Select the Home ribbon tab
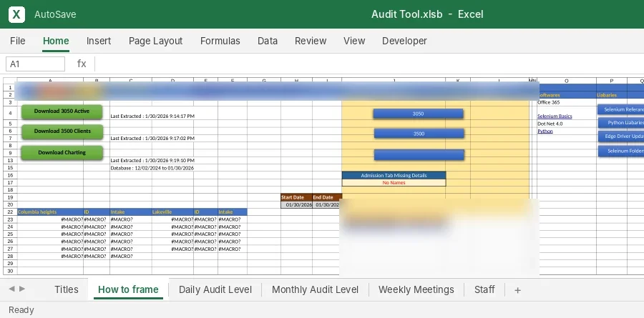 (x=56, y=41)
